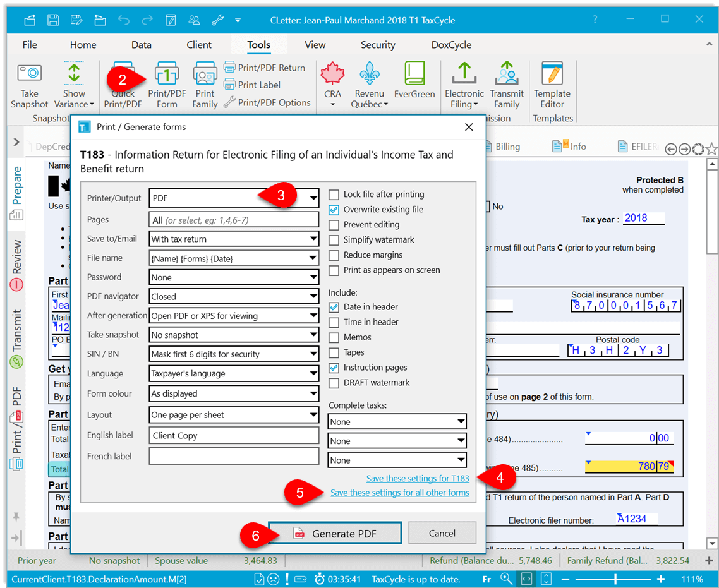Enable the DRAFT watermark checkbox
The width and height of the screenshot is (719, 588).
pos(334,383)
